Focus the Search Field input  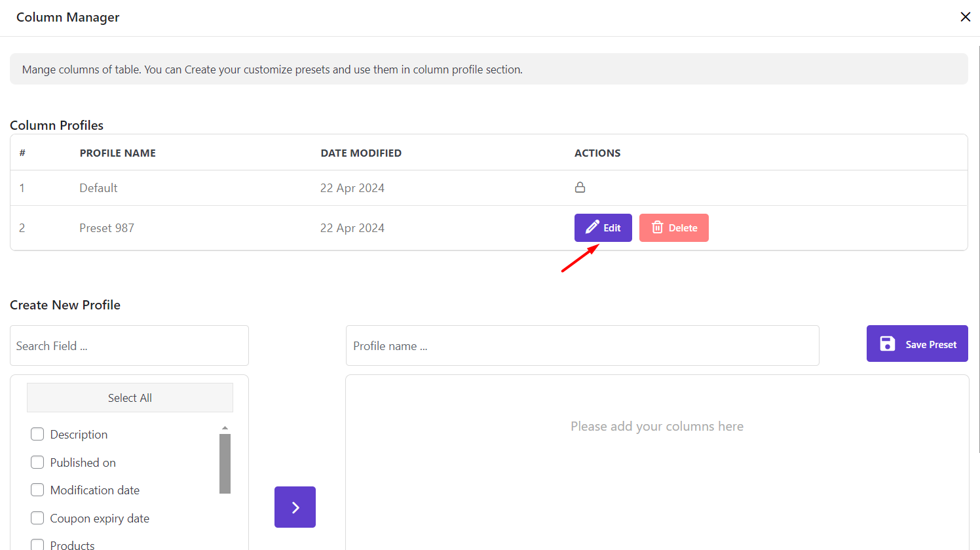pos(129,345)
